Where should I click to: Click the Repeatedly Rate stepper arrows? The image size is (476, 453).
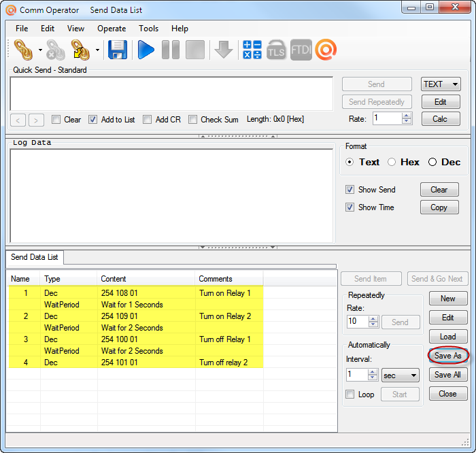click(x=373, y=322)
